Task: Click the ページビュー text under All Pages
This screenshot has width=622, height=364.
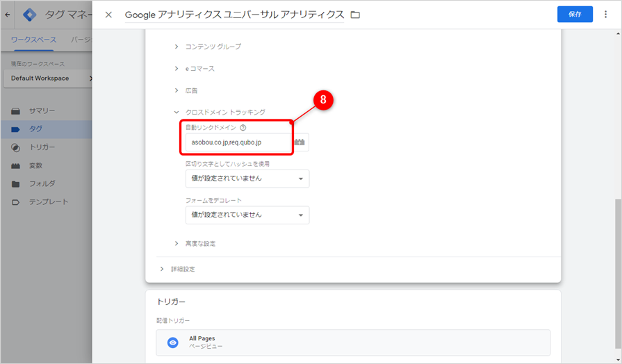Action: 206,346
